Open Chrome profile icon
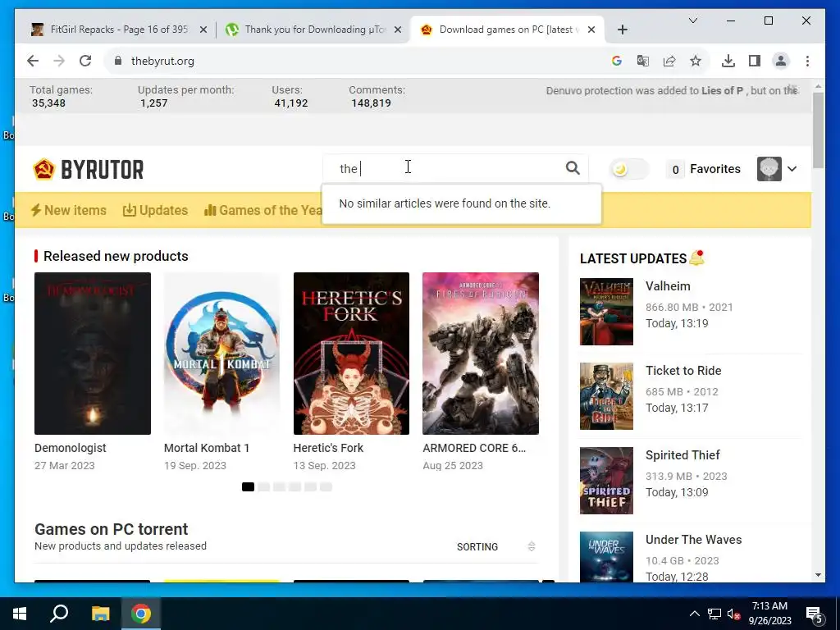The height and width of the screenshot is (630, 840). (x=781, y=61)
